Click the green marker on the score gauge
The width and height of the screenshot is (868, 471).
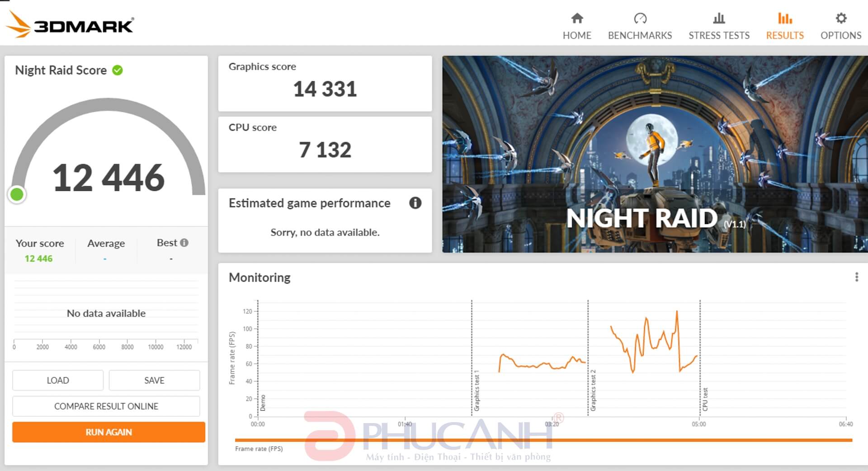(17, 194)
